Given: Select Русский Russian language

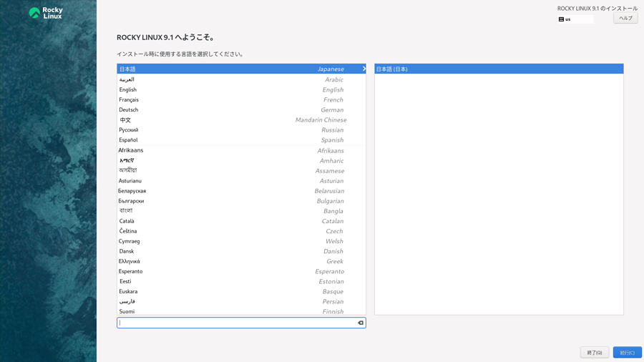Looking at the screenshot, I should pyautogui.click(x=241, y=130).
